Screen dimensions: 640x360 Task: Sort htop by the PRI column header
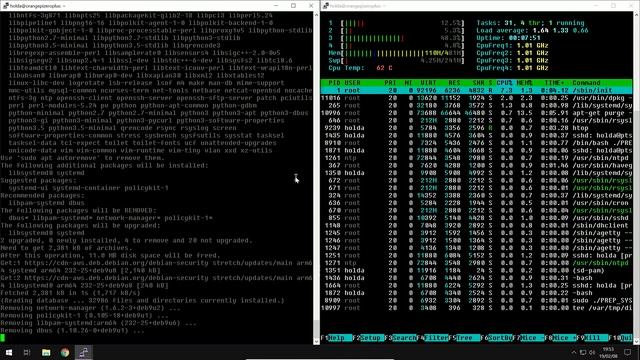(390, 83)
